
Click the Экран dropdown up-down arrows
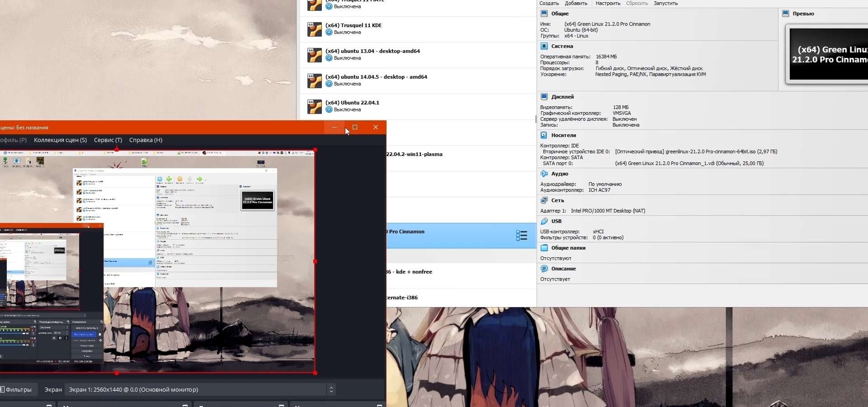point(331,389)
